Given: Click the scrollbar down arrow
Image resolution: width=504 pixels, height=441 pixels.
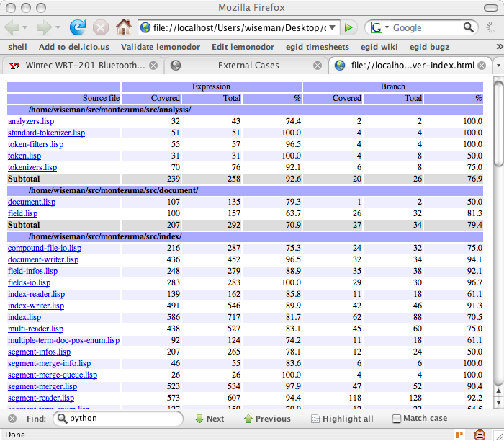Looking at the screenshot, I should tap(498, 402).
